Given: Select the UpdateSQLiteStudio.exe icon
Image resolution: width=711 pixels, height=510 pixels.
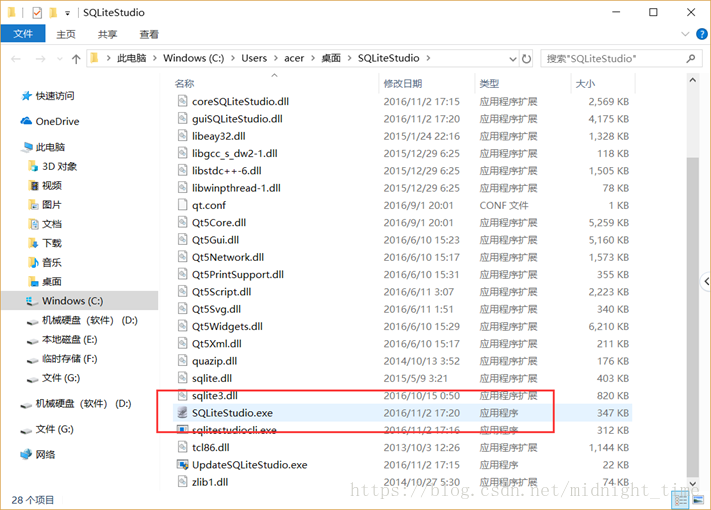Looking at the screenshot, I should 182,465.
